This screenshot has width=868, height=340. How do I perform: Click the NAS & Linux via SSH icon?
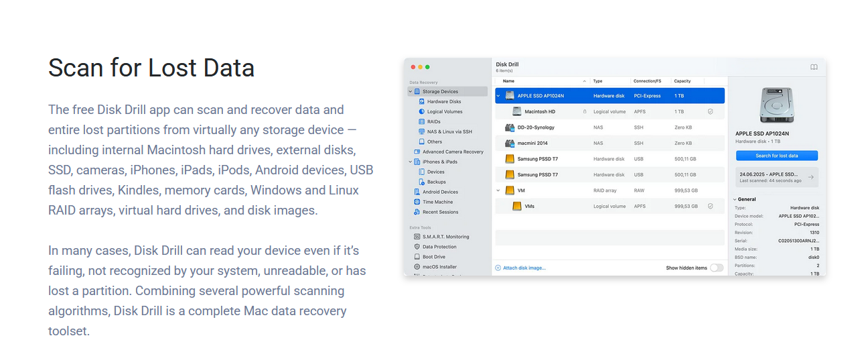422,131
